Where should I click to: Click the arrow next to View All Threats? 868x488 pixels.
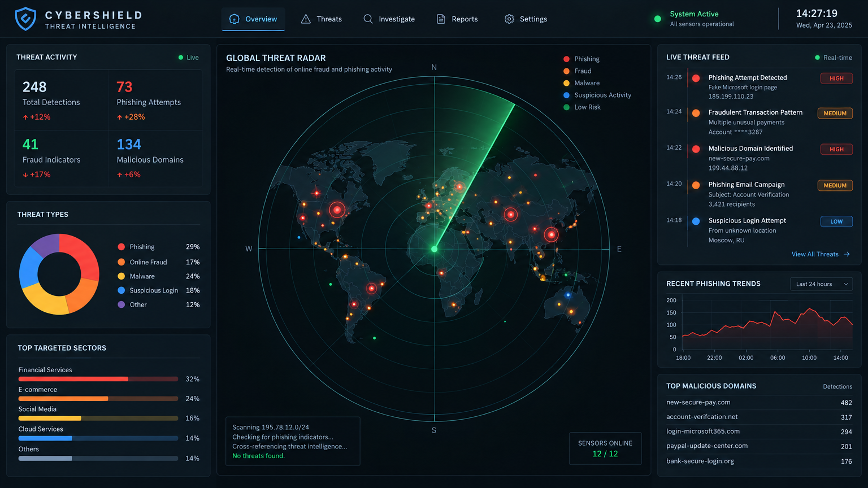847,254
